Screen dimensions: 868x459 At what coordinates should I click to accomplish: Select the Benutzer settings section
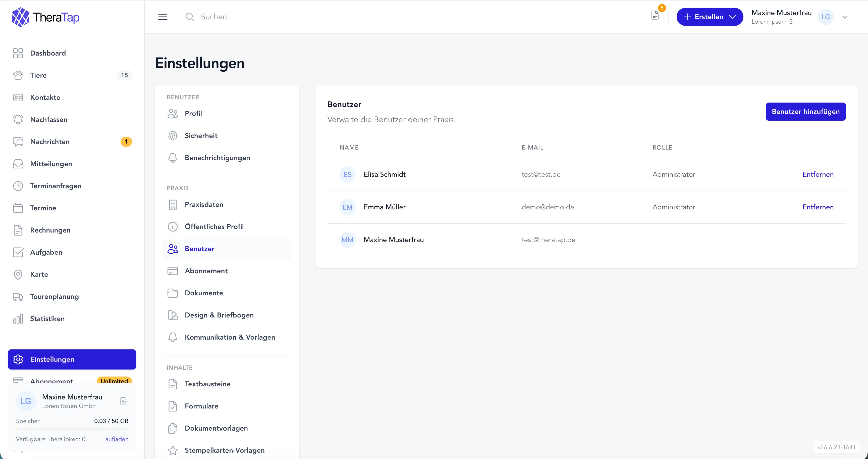click(227, 249)
